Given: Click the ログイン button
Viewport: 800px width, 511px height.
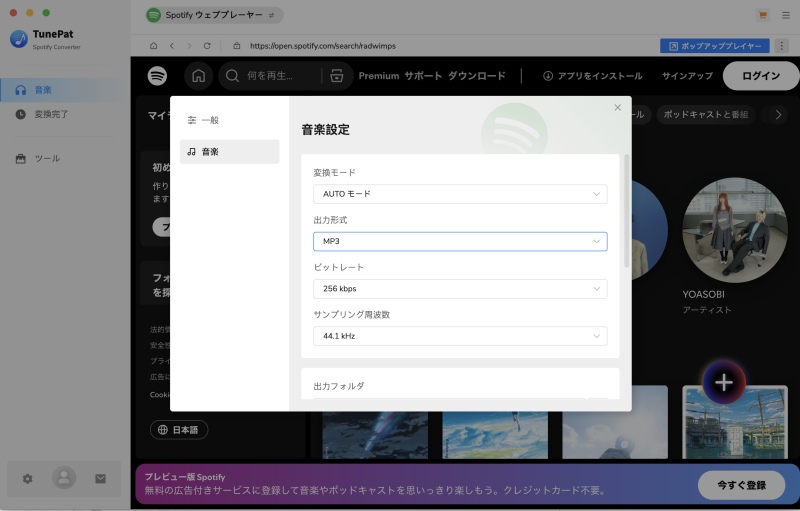Looking at the screenshot, I should click(761, 76).
